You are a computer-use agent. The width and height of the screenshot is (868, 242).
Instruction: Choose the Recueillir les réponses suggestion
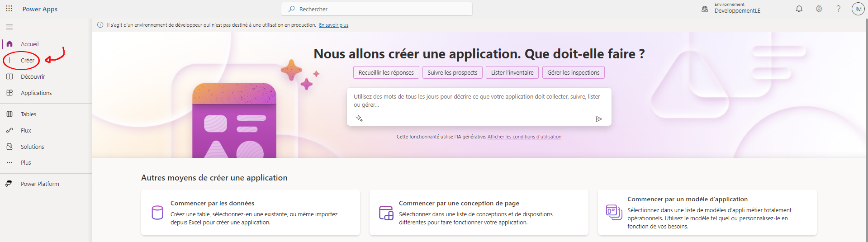pos(386,72)
